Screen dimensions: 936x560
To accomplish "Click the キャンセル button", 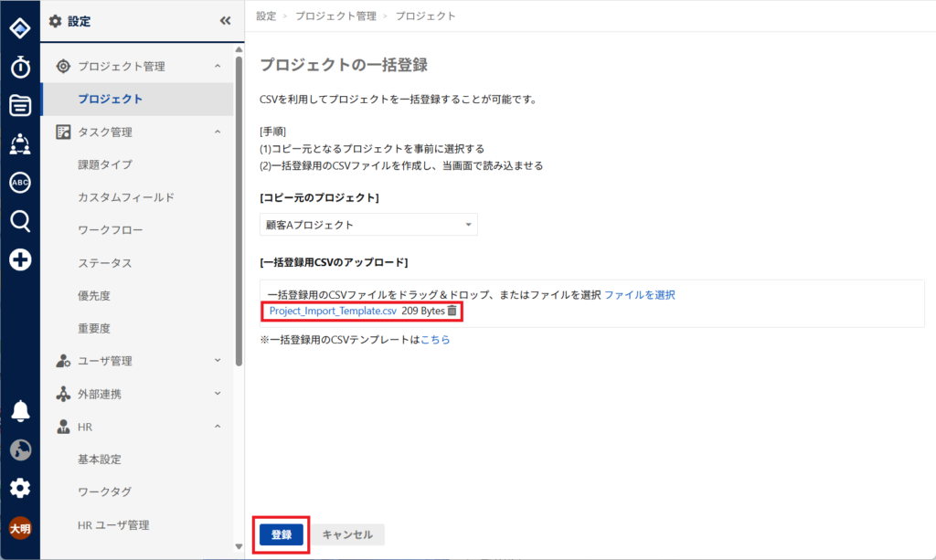I will point(347,534).
